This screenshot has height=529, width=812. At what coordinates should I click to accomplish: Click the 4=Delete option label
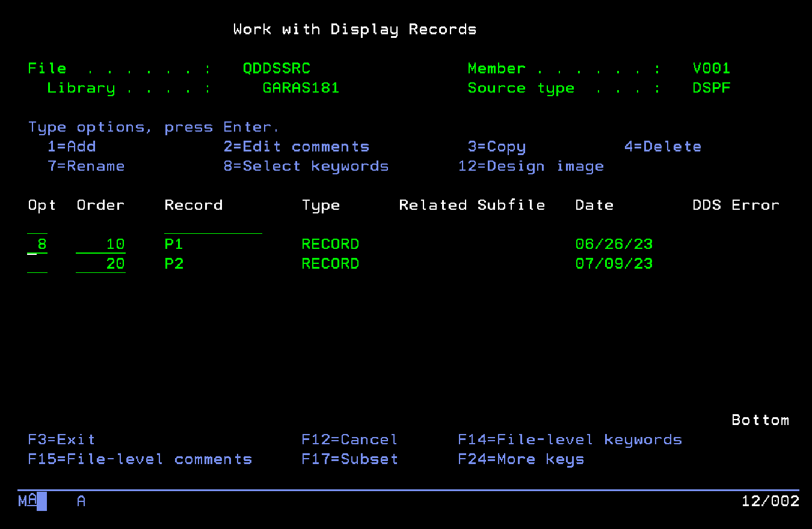coord(663,147)
